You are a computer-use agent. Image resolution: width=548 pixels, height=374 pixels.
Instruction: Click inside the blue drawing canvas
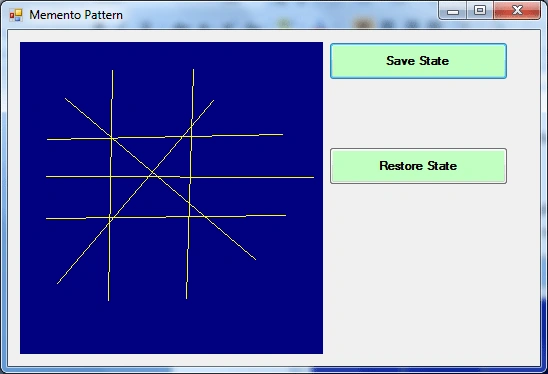coord(171,198)
